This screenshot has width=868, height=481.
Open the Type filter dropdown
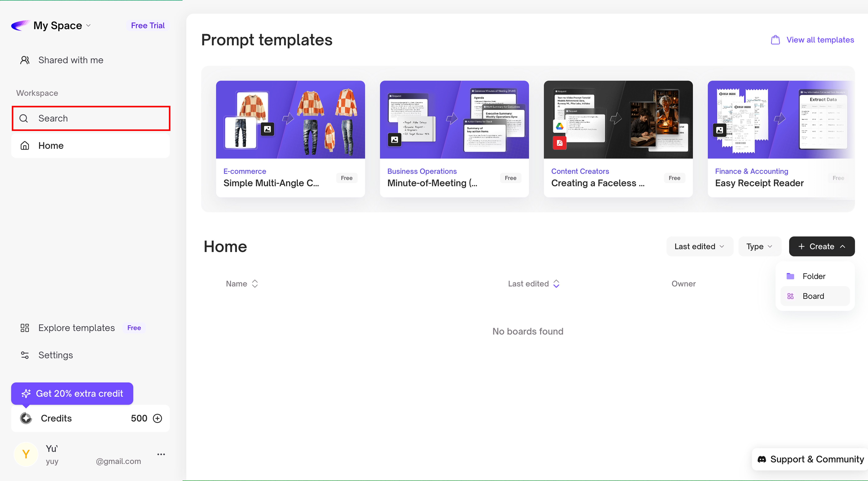(x=759, y=247)
